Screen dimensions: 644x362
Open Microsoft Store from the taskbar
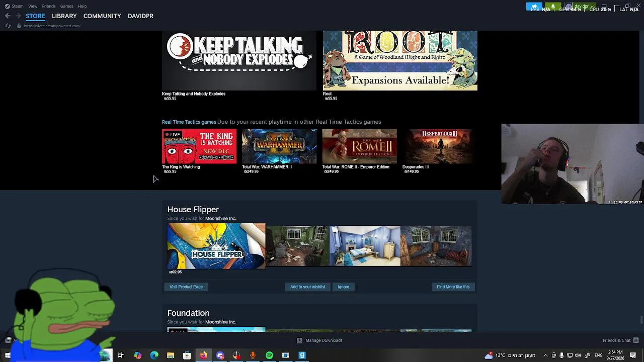click(x=187, y=355)
